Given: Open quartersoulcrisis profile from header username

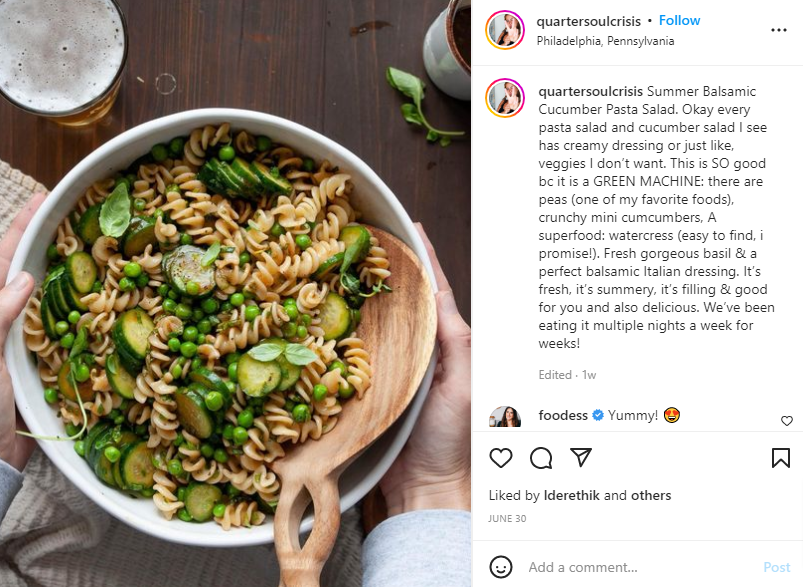Looking at the screenshot, I should point(588,22).
